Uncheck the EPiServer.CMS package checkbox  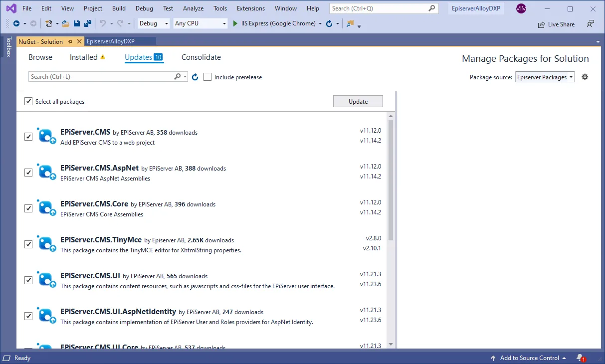coord(28,136)
